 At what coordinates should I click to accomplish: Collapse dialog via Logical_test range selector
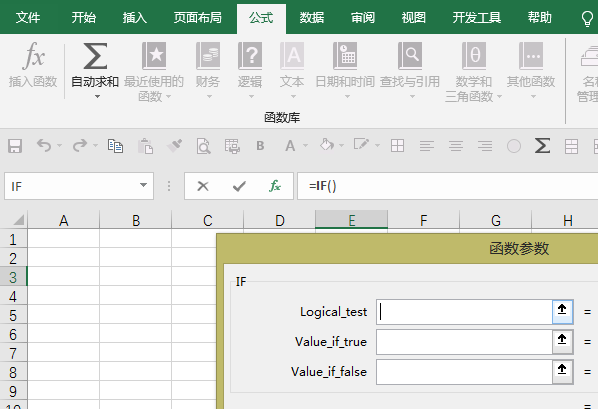[563, 312]
